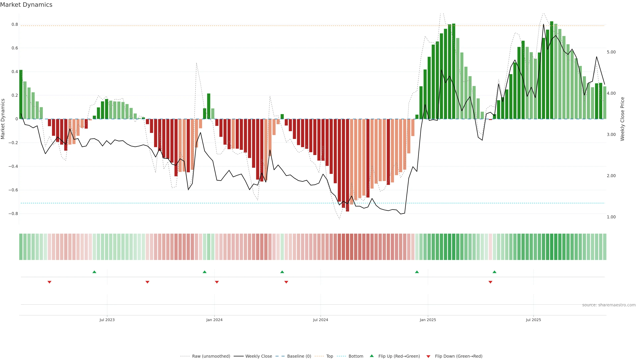
Task: Click the leftmost red flip-down triangle marker
Action: click(49, 282)
